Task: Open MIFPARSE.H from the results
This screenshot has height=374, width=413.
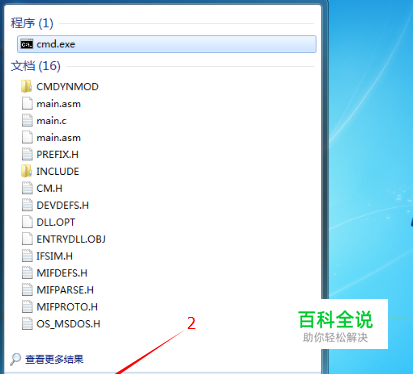Action: click(65, 290)
